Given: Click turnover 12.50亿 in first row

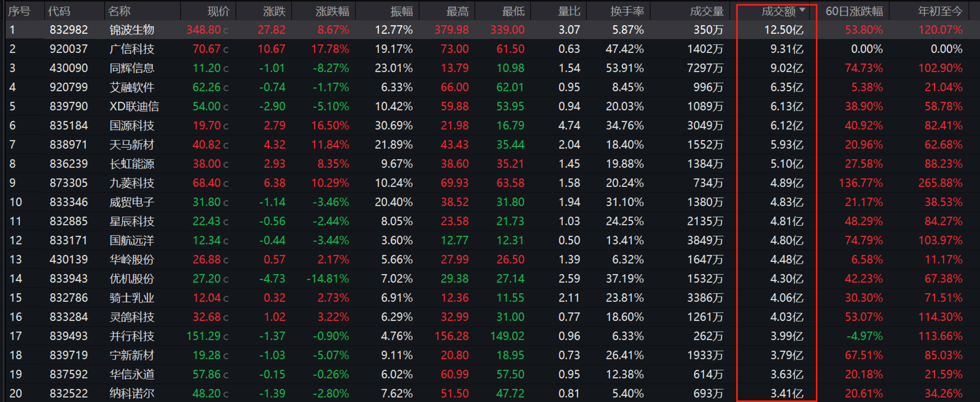Looking at the screenshot, I should click(x=784, y=30).
